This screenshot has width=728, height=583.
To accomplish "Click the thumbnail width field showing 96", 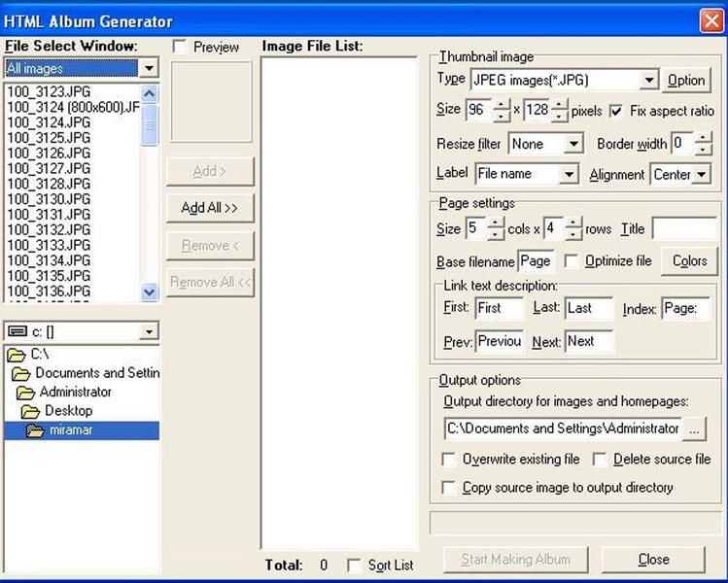I will pos(479,111).
